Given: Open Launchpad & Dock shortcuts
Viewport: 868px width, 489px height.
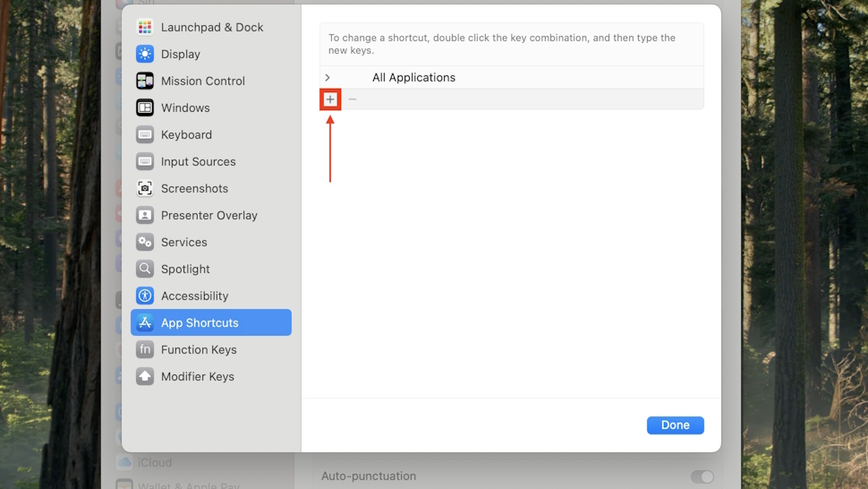Looking at the screenshot, I should click(x=211, y=27).
